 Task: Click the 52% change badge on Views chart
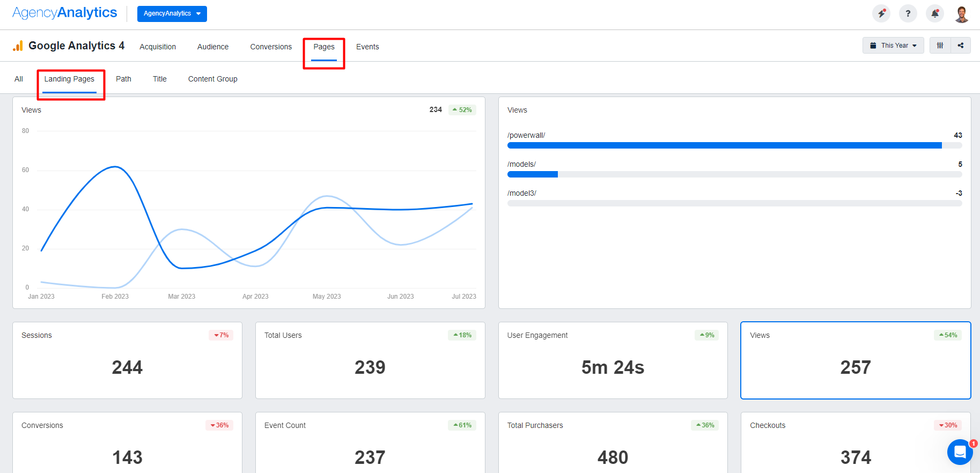tap(462, 109)
